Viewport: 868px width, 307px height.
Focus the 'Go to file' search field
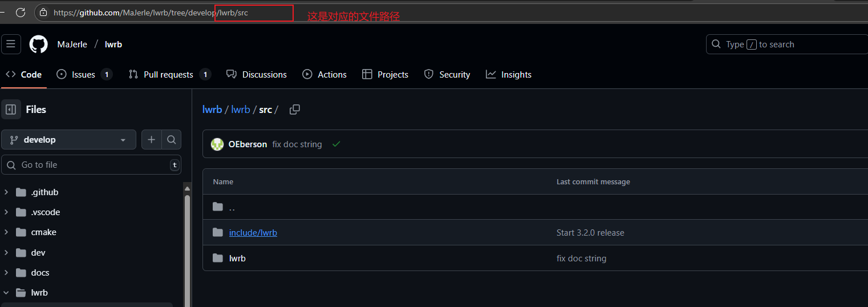(x=91, y=165)
